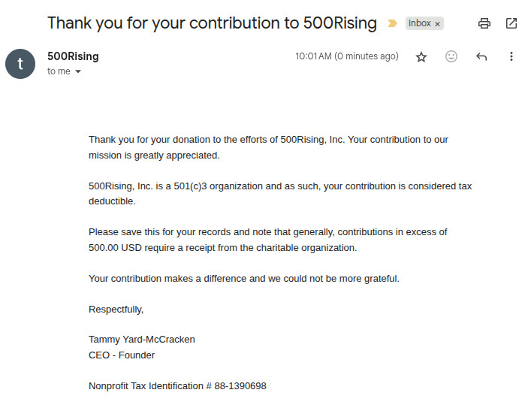Click the "to me" recipient text
Image resolution: width=531 pixels, height=420 pixels.
coord(59,71)
